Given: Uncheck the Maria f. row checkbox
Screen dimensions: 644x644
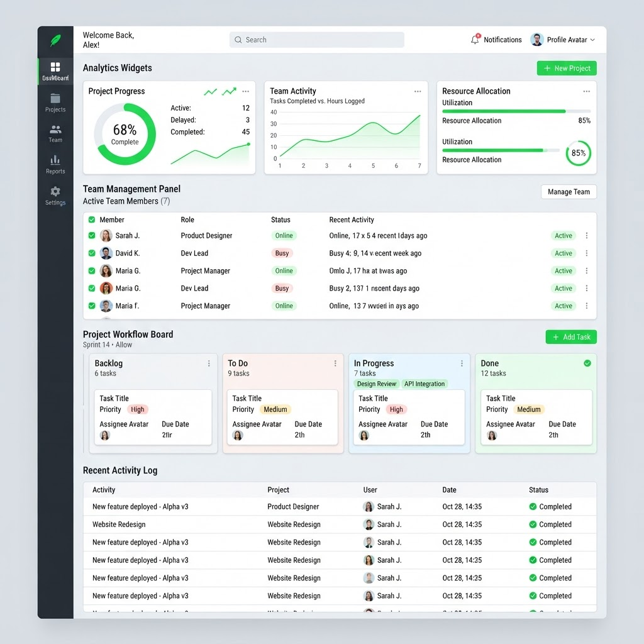Looking at the screenshot, I should pyautogui.click(x=92, y=306).
